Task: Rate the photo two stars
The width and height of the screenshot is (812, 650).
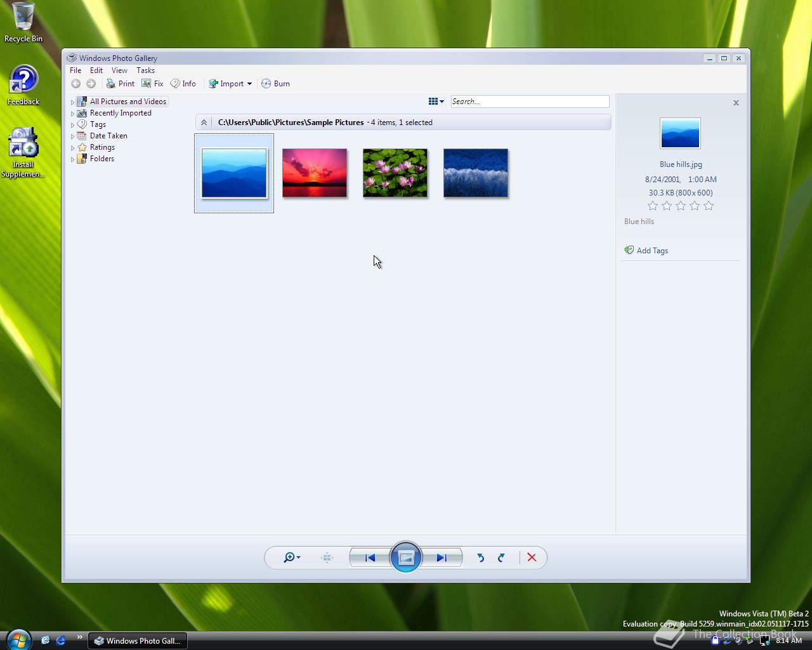Action: tap(667, 206)
